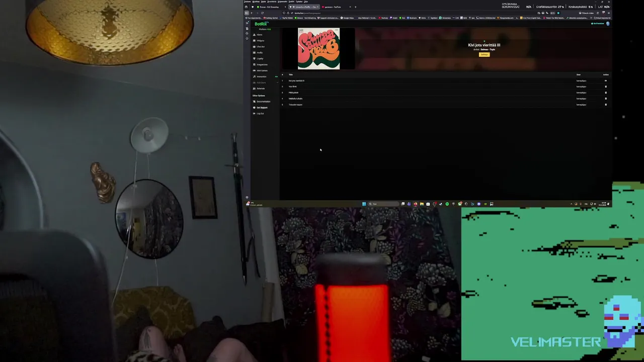Select third song row in queue
The width and height of the screenshot is (644, 362).
coord(446,93)
